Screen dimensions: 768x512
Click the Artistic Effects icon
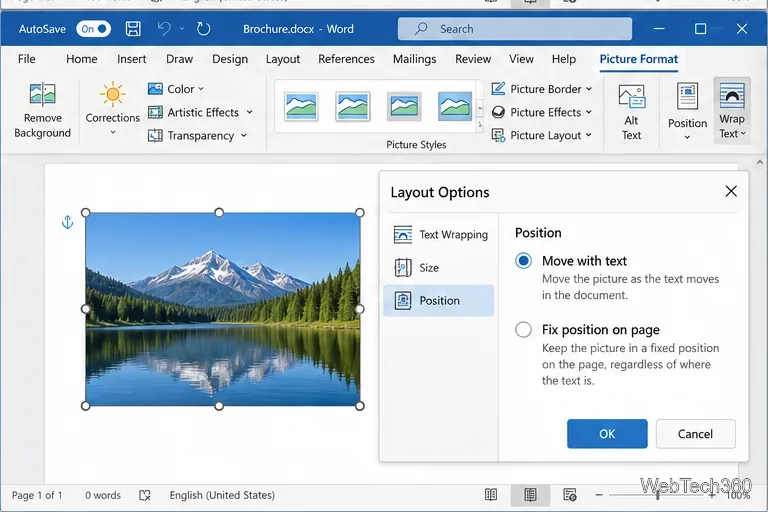click(155, 112)
